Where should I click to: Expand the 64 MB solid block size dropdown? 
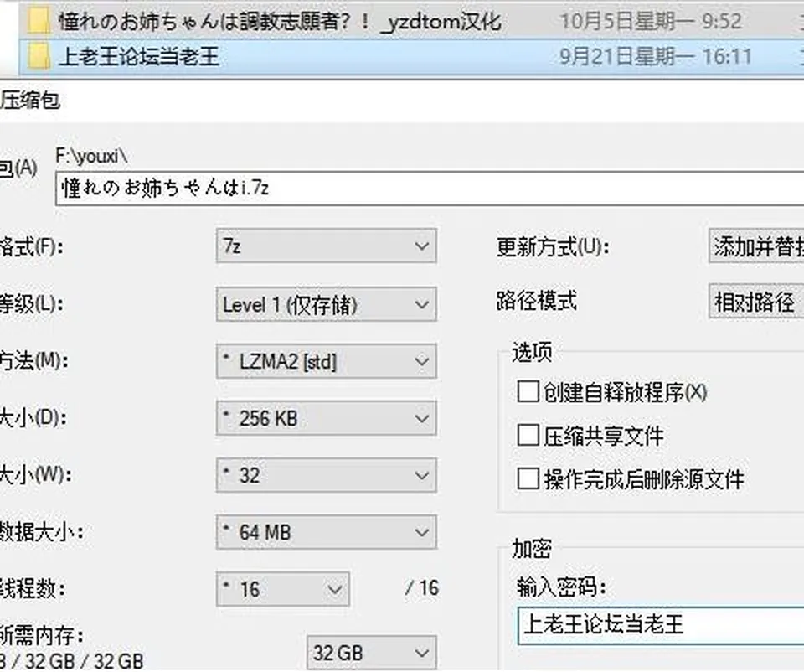coord(326,532)
